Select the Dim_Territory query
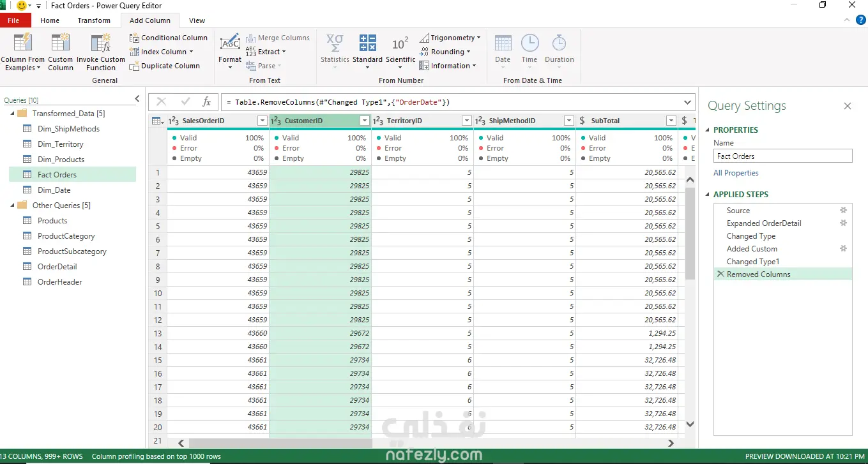The width and height of the screenshot is (868, 464). pos(60,144)
